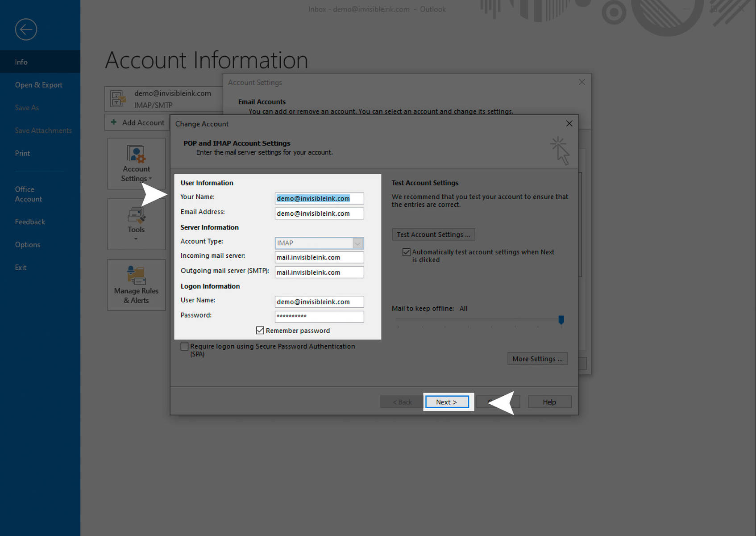The image size is (756, 536).
Task: Open the Office Account page
Action: [x=40, y=194]
